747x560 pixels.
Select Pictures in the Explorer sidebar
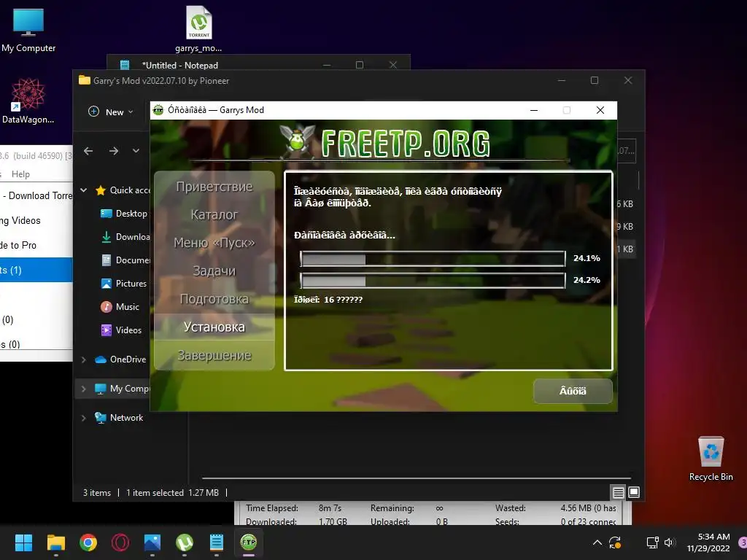[x=124, y=284]
